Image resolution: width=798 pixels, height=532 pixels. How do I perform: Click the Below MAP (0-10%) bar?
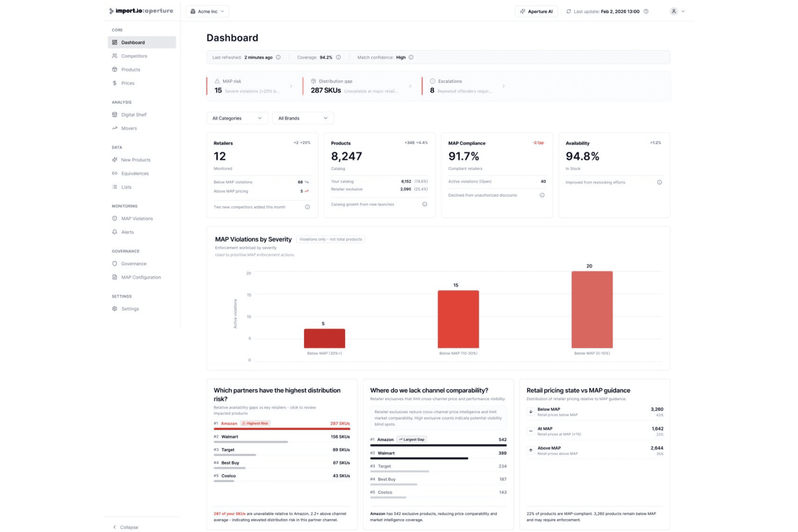(592, 309)
